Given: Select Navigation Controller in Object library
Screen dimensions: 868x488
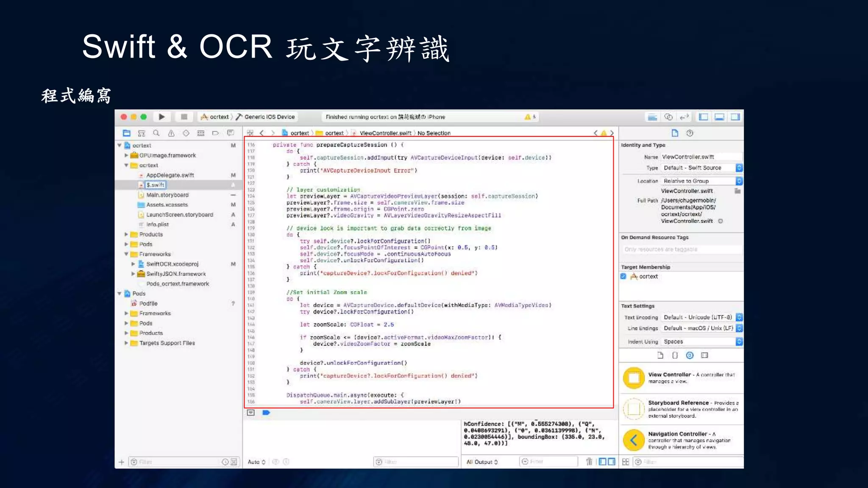Looking at the screenshot, I should pyautogui.click(x=682, y=440).
